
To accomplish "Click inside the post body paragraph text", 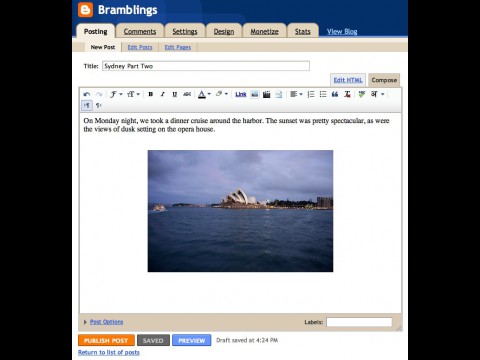I will 236,125.
